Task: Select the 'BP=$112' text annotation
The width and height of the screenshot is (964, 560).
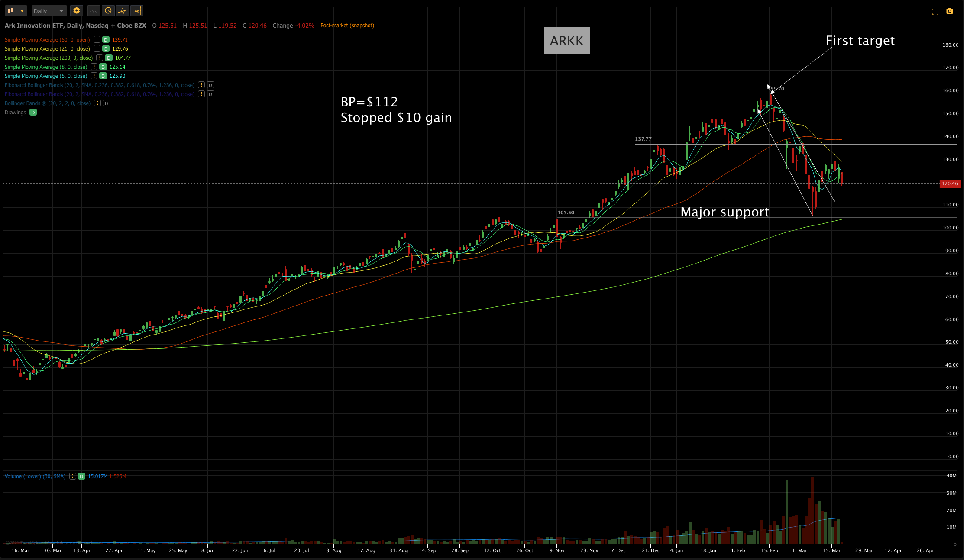Action: [369, 102]
